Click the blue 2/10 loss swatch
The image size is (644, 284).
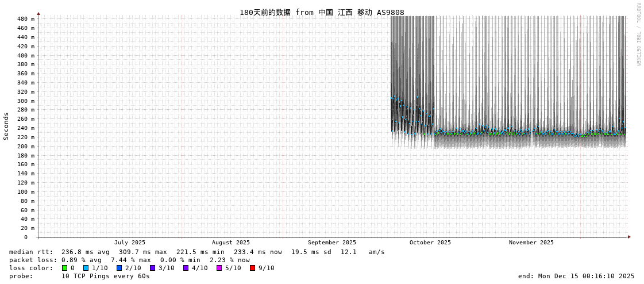(x=119, y=268)
